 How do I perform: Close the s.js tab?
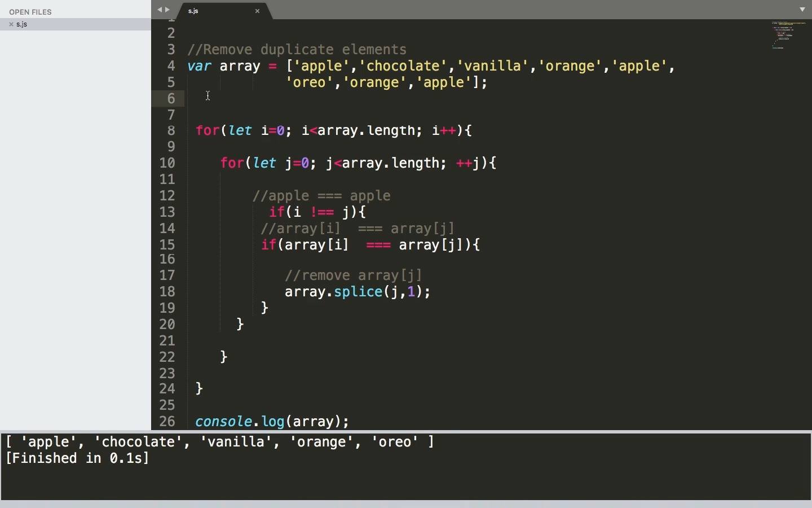tap(257, 11)
